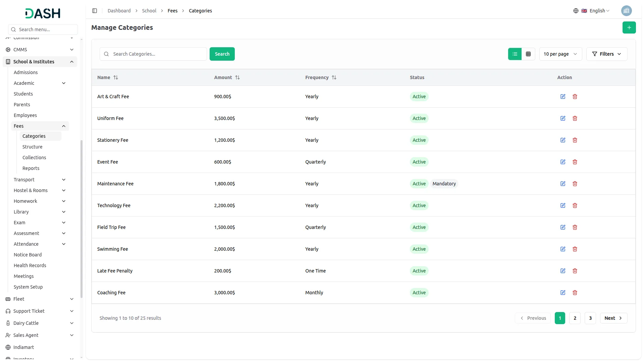Go to Next results page
The image size is (644, 362).
click(x=613, y=318)
